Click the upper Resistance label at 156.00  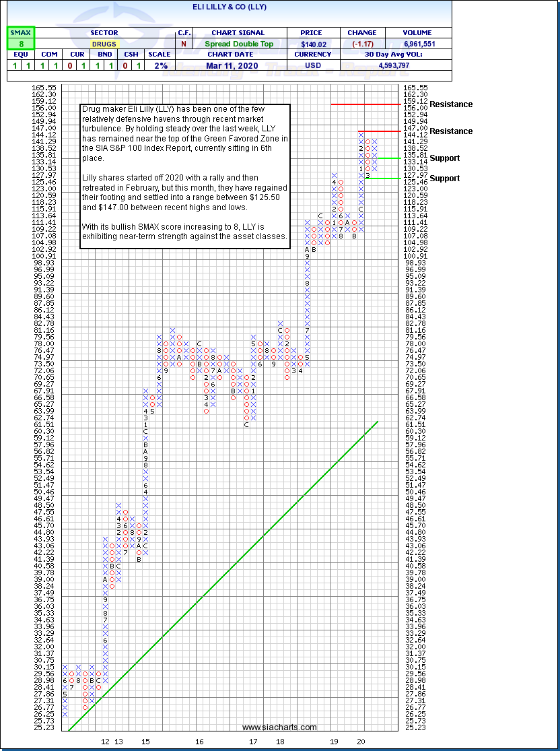point(451,104)
